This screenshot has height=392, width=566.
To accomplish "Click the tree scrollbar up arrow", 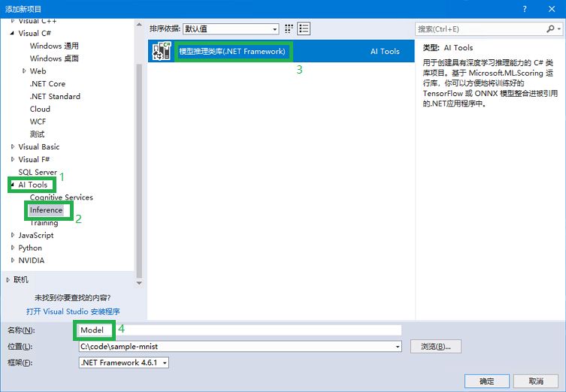I will coord(139,25).
